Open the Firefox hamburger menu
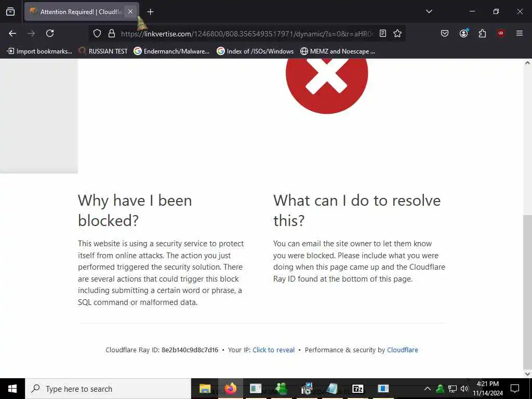 [x=520, y=33]
